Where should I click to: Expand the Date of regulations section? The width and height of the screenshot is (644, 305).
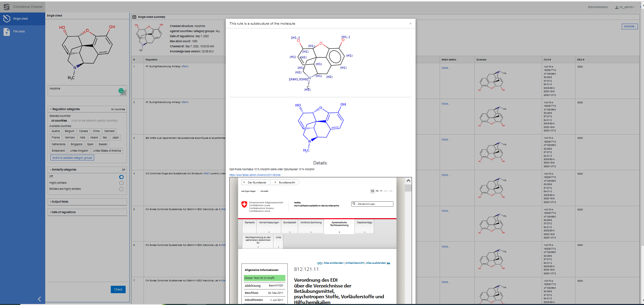point(63,212)
